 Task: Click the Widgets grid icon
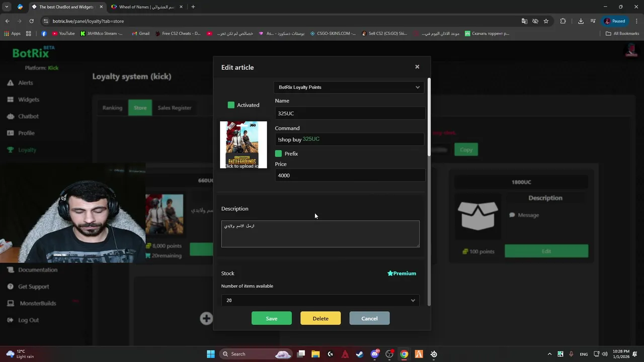click(x=10, y=100)
